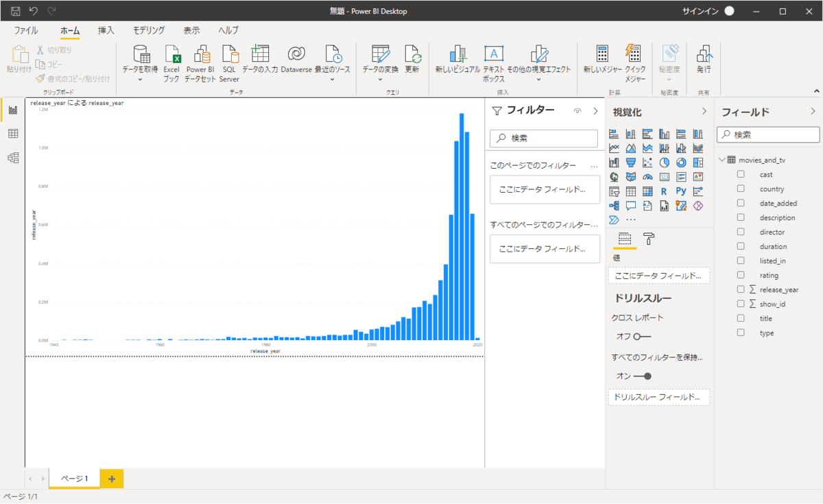Select the stacked bar chart visual
The height and width of the screenshot is (504, 823).
(x=614, y=134)
